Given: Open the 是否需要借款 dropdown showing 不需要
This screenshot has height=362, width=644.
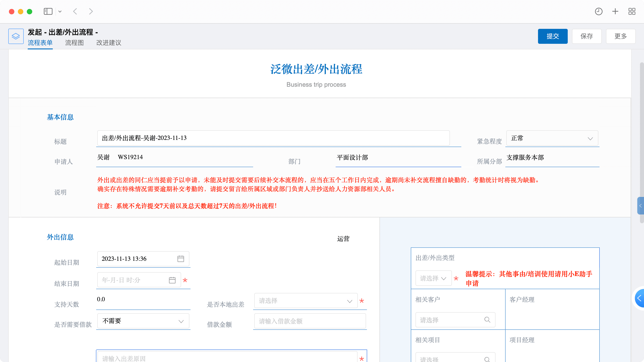Looking at the screenshot, I should (x=143, y=321).
